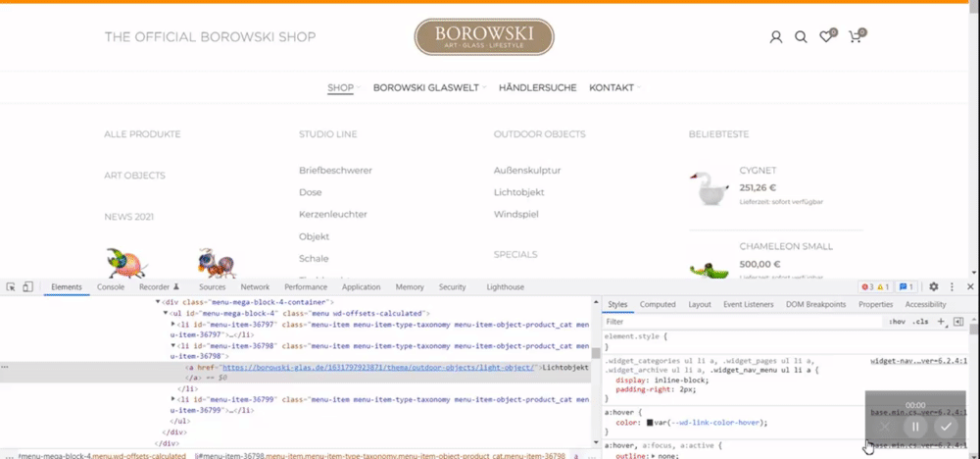980x459 pixels.
Task: Collapse the menu-mega-block-4-container div
Action: [x=158, y=302]
